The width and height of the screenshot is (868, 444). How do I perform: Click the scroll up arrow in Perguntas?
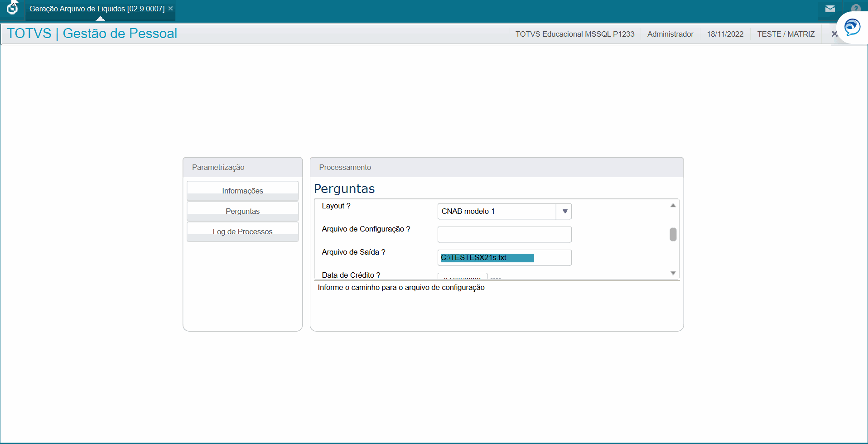click(x=673, y=206)
